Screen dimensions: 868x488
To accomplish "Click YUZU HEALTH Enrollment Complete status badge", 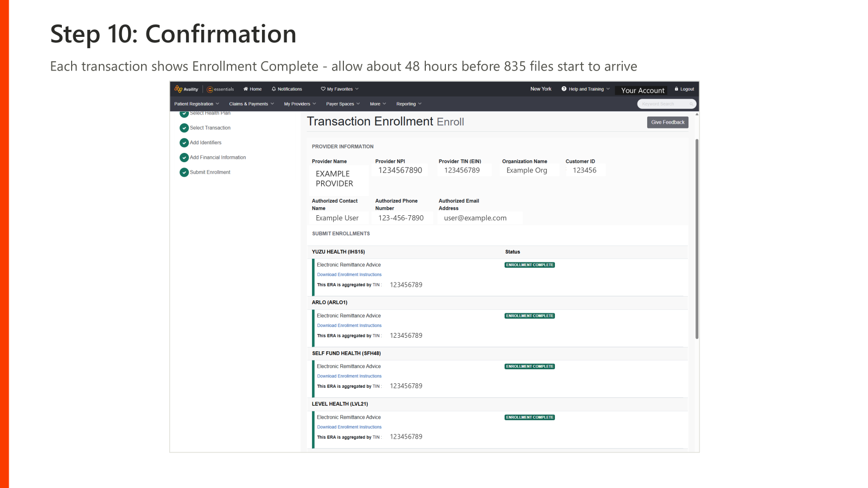I will (x=529, y=265).
